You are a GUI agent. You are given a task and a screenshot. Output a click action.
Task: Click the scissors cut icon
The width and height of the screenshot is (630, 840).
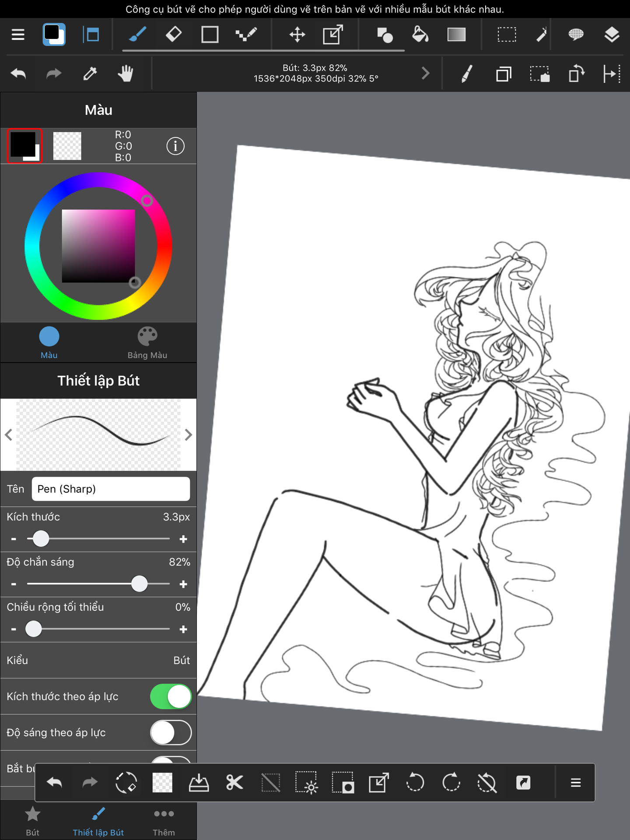[234, 783]
